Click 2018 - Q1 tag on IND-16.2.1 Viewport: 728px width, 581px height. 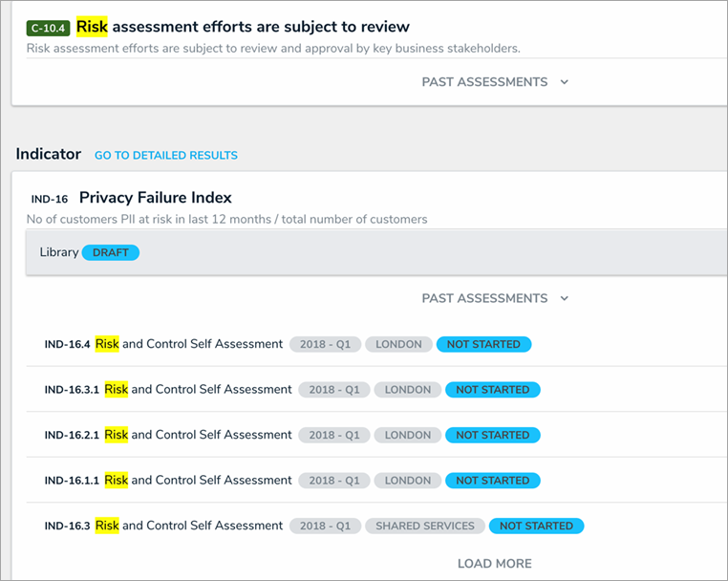[x=333, y=435]
